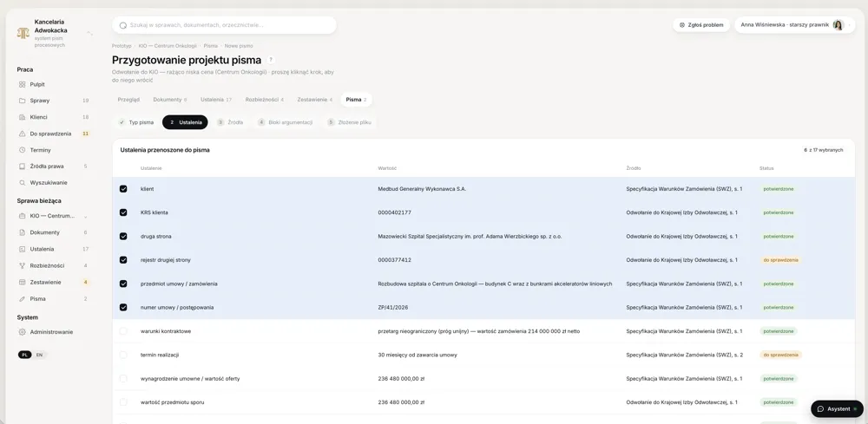The image size is (868, 424).
Task: Go to step 4 Bloki argumentacji
Action: (x=285, y=122)
